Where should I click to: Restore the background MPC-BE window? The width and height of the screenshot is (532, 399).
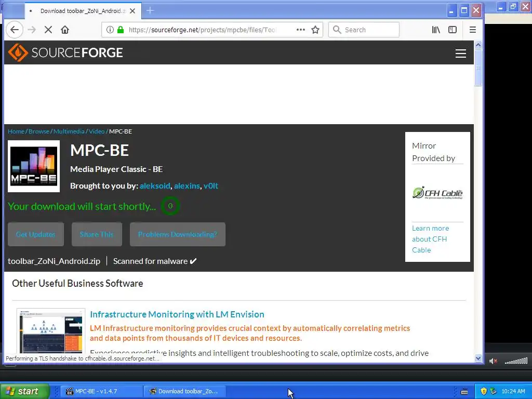tap(513, 6)
